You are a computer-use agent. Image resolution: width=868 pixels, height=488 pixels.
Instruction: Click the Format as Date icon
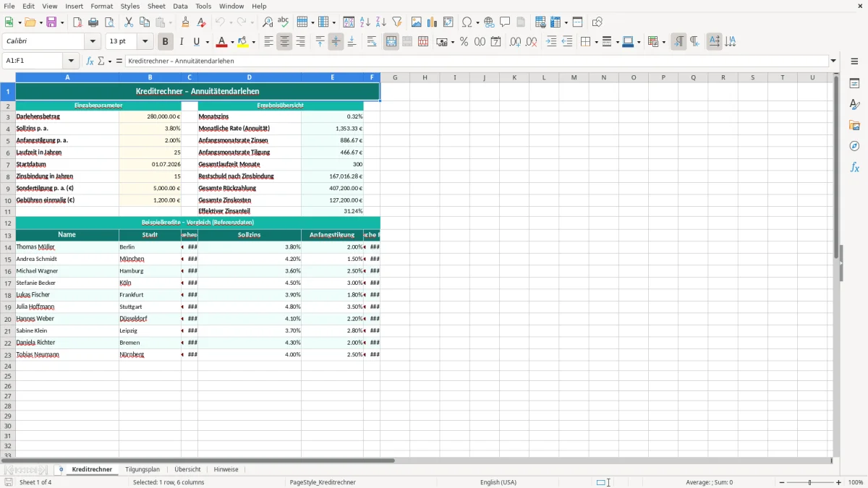(496, 42)
